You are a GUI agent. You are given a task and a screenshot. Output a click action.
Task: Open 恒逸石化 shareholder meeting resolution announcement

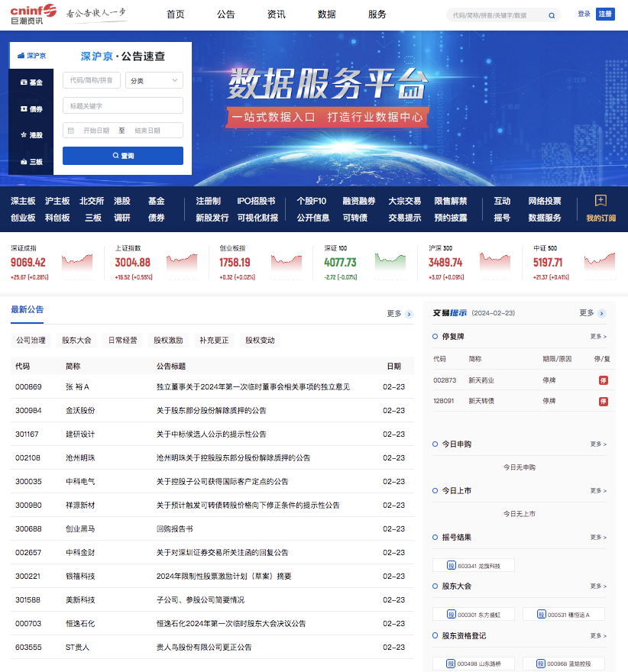tap(231, 624)
